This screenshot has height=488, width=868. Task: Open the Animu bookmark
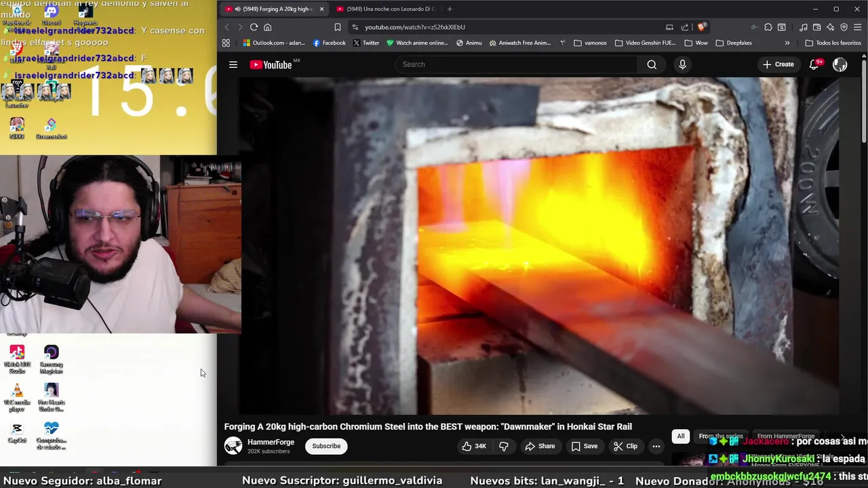[469, 43]
